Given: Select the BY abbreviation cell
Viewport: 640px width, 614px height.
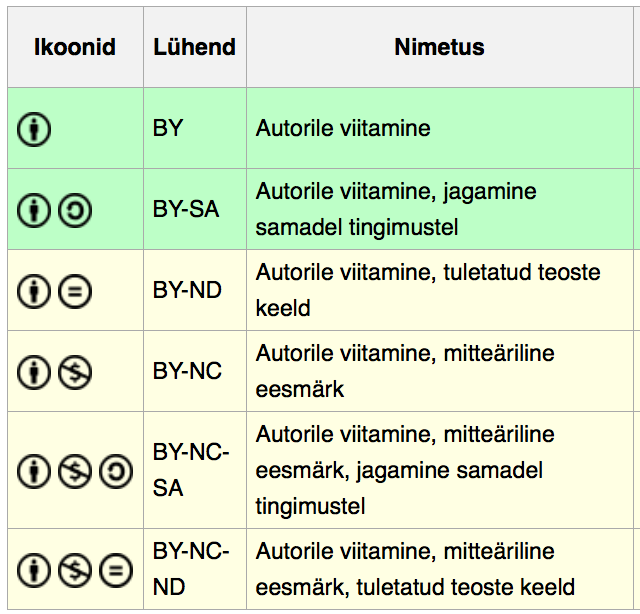Looking at the screenshot, I should tap(195, 128).
